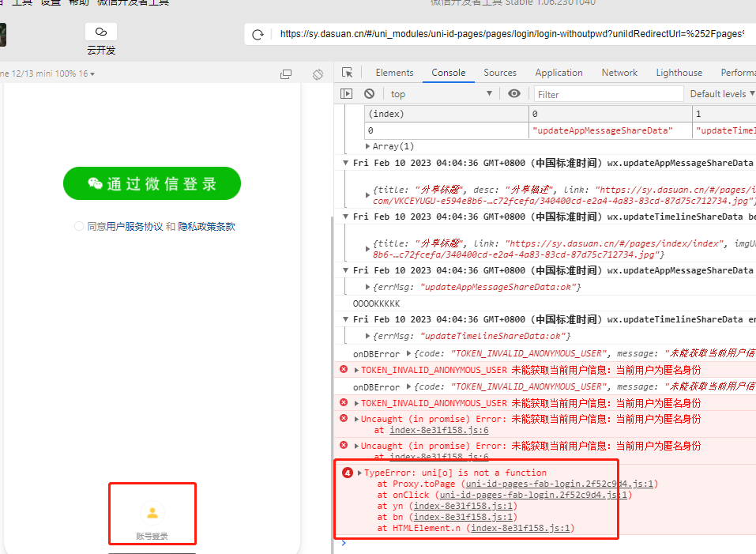Image resolution: width=756 pixels, height=554 pixels.
Task: Open the 'top' JavaScript context dropdown
Action: (x=442, y=94)
